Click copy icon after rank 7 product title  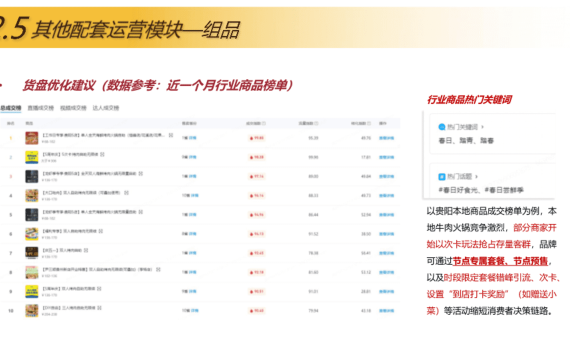point(86,251)
